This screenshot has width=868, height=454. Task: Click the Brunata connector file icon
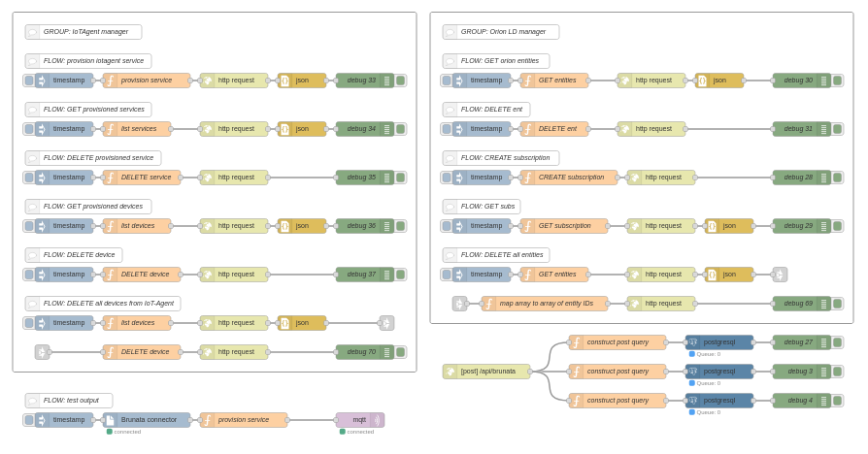pos(110,420)
